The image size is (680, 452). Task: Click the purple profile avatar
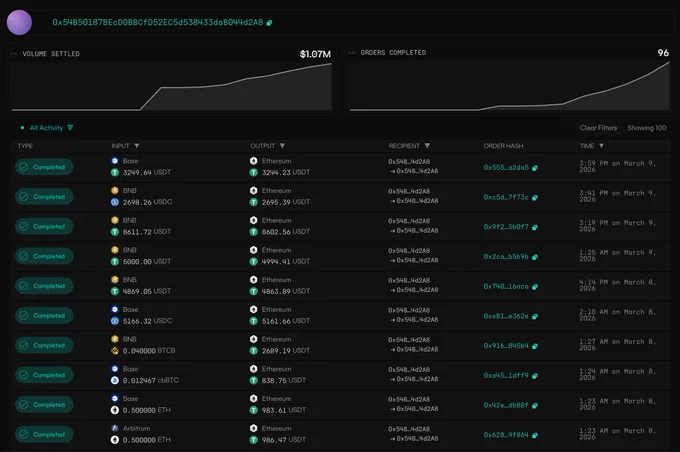19,23
